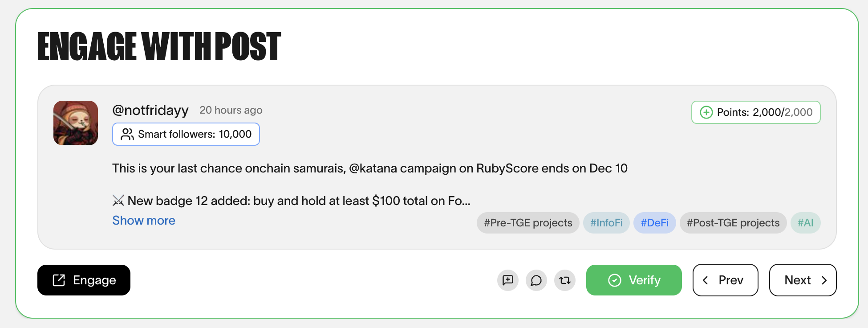Select the #InfoFi tag

point(606,223)
